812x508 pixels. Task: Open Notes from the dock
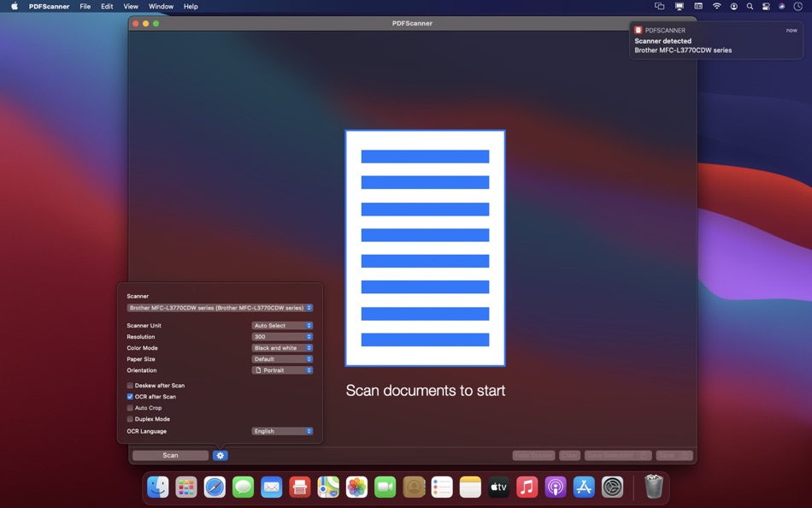pos(470,487)
